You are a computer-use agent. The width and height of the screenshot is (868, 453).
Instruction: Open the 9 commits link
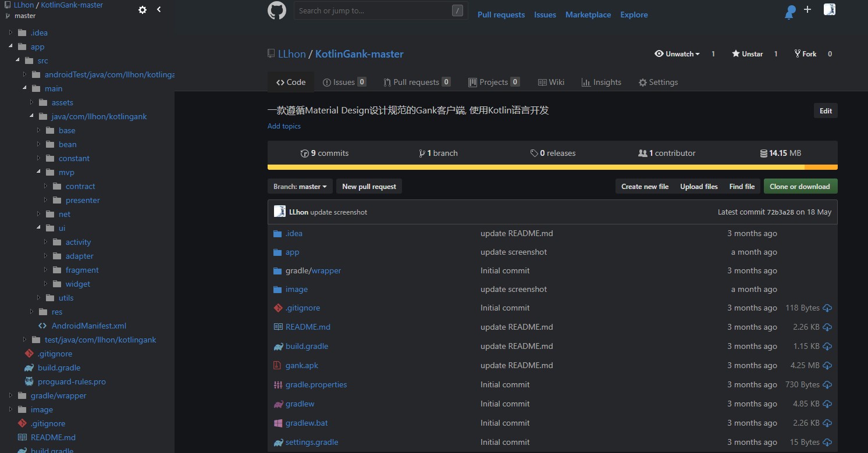325,154
